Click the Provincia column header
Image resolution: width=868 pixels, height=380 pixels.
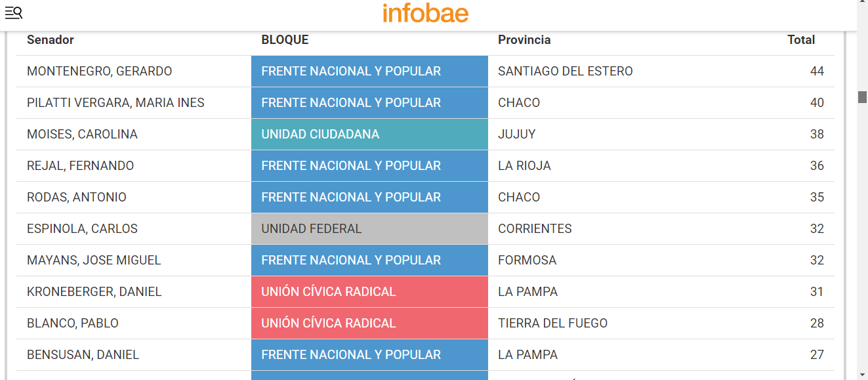[x=524, y=40]
